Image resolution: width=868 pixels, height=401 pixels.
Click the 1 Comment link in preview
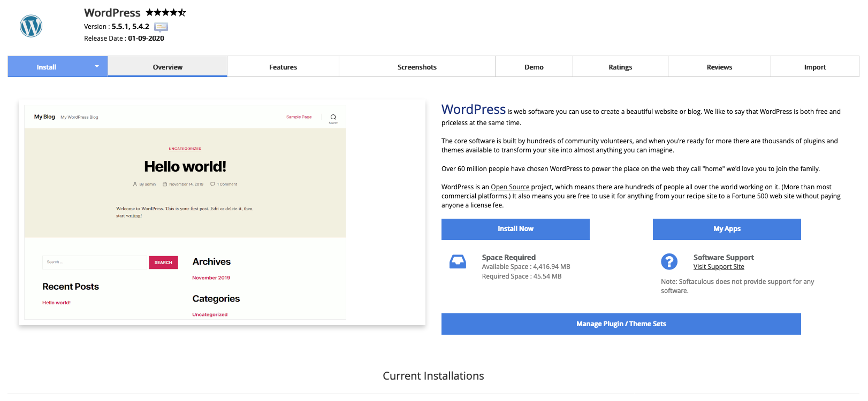click(224, 184)
